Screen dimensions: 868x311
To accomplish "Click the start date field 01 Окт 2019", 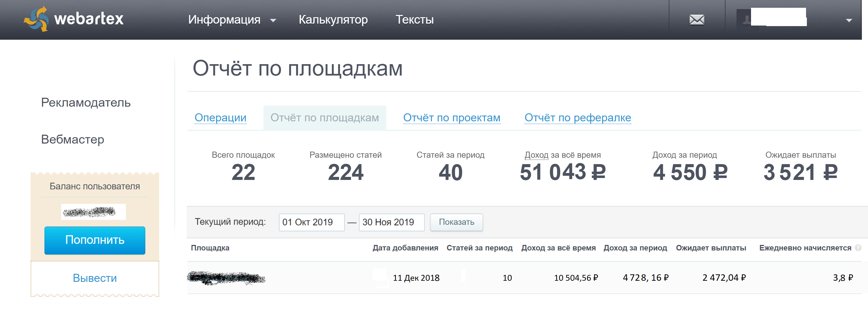I will (x=311, y=222).
